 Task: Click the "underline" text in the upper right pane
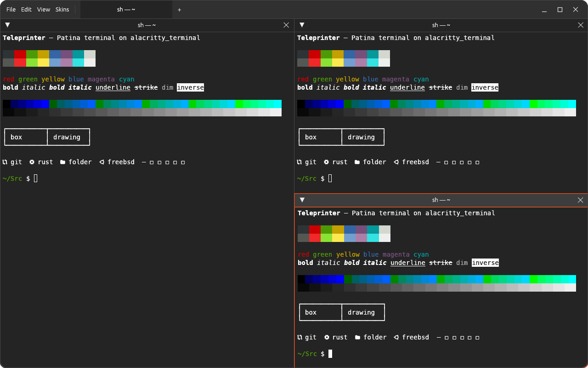pyautogui.click(x=407, y=87)
